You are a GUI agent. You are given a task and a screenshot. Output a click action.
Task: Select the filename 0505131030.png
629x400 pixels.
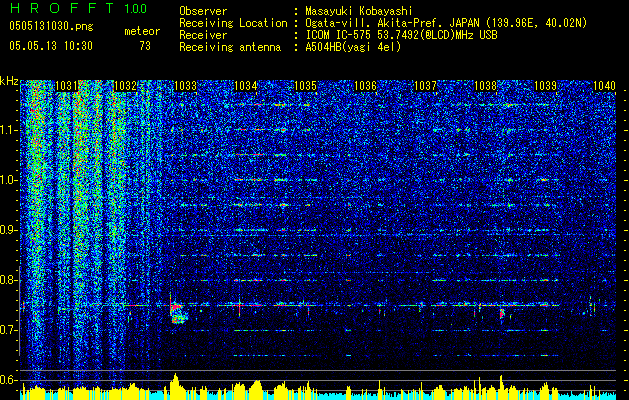click(x=51, y=26)
